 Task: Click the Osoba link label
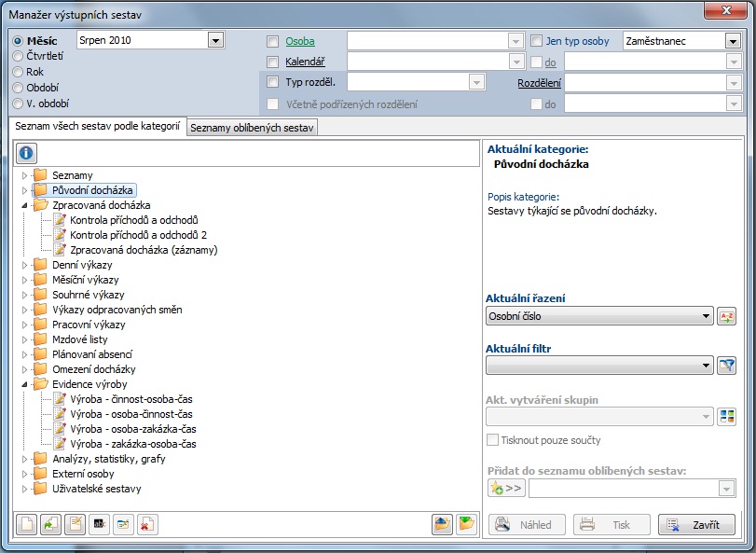click(x=300, y=41)
